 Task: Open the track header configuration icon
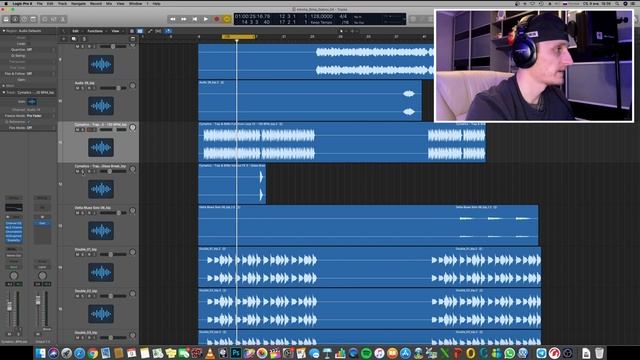(133, 39)
